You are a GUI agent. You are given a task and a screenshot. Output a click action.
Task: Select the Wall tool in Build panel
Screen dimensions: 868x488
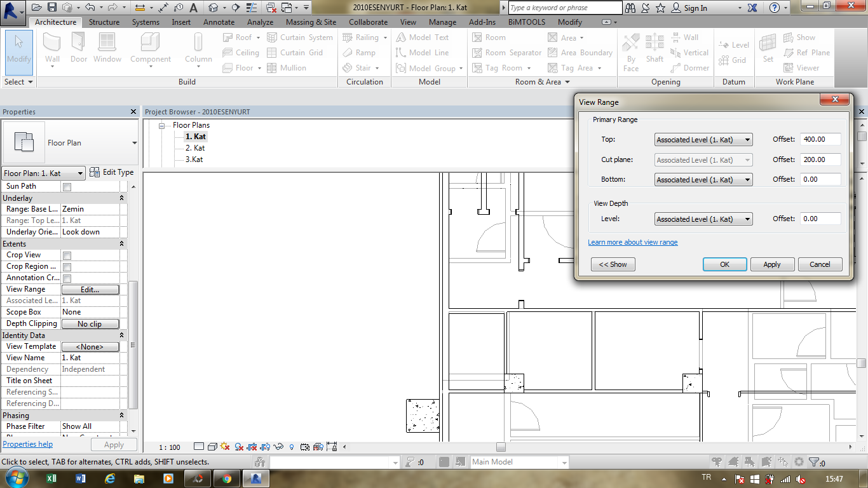pyautogui.click(x=52, y=49)
